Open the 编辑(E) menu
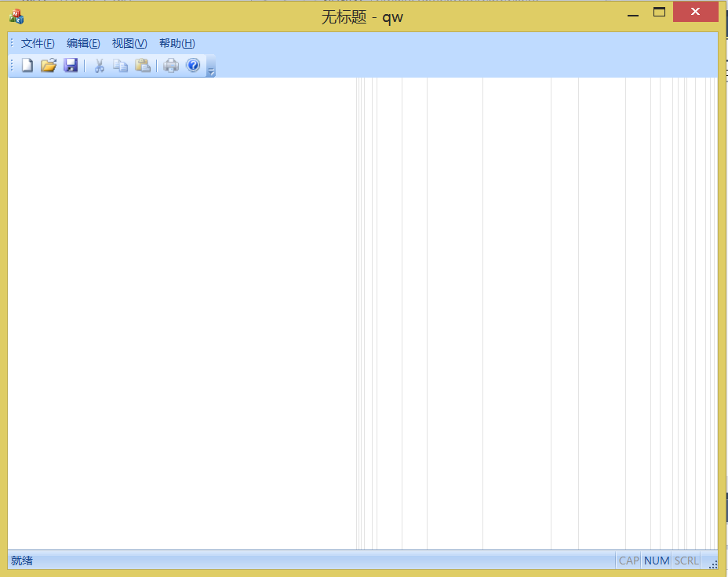 (x=83, y=43)
